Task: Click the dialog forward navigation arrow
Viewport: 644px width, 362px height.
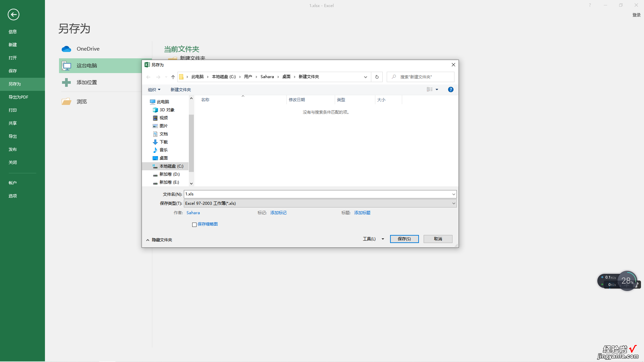Action: (158, 77)
